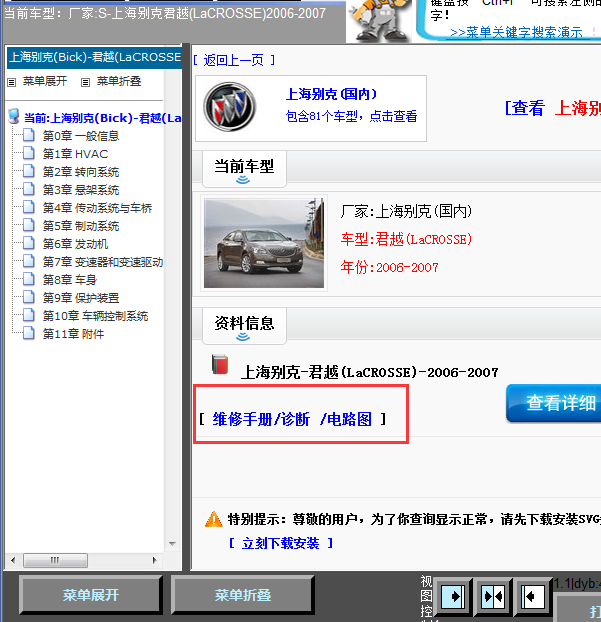Viewport: 601px width, 622px height.
Task: Click expand icon beside top 菜单展开
Action: tap(12, 83)
